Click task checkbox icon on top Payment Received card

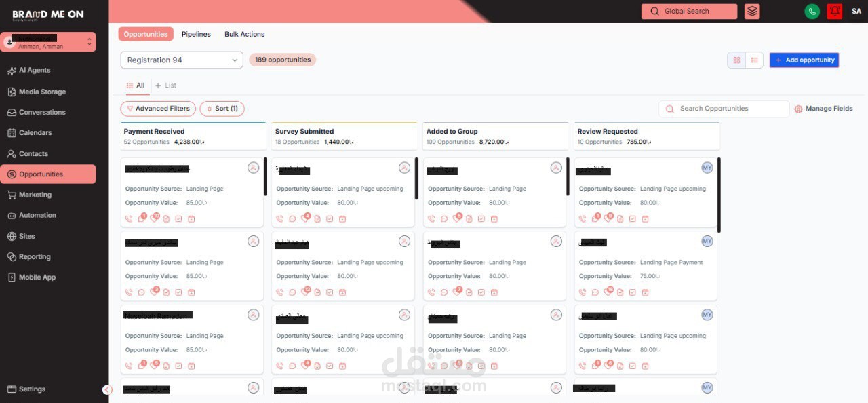[x=179, y=219]
